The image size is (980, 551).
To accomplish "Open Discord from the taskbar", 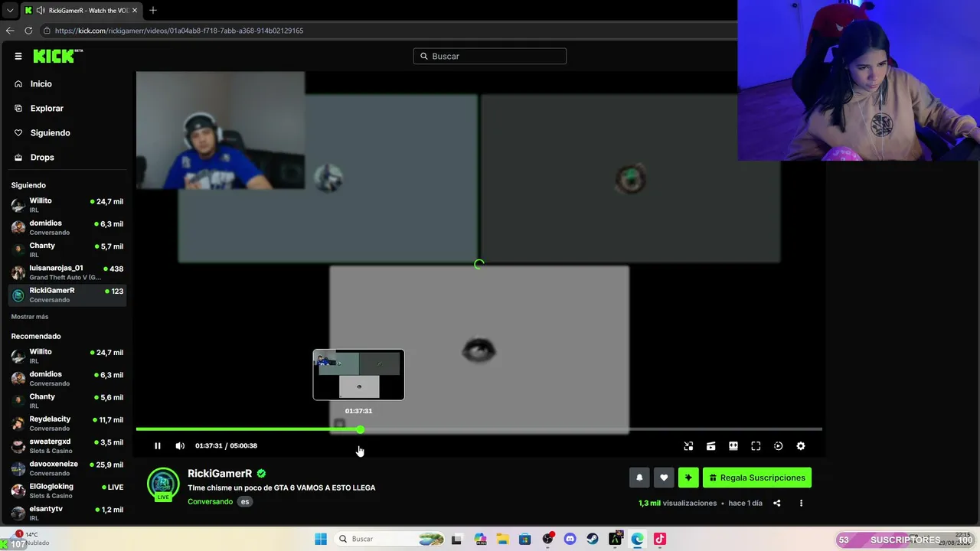I will point(570,540).
